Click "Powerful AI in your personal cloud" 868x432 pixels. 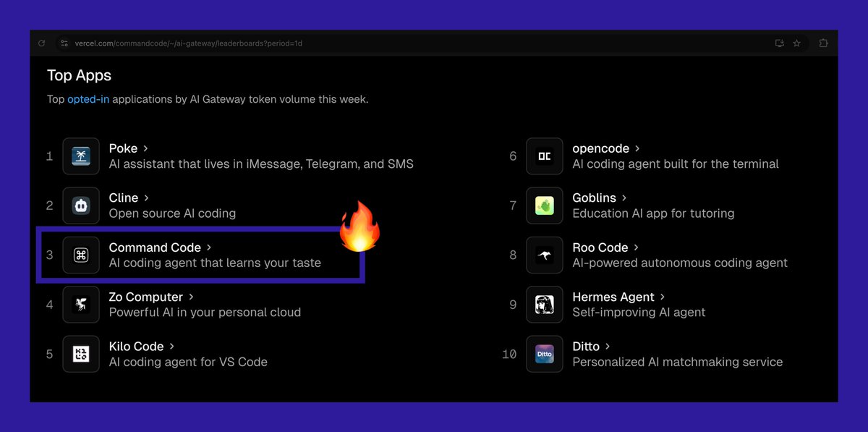pos(205,313)
